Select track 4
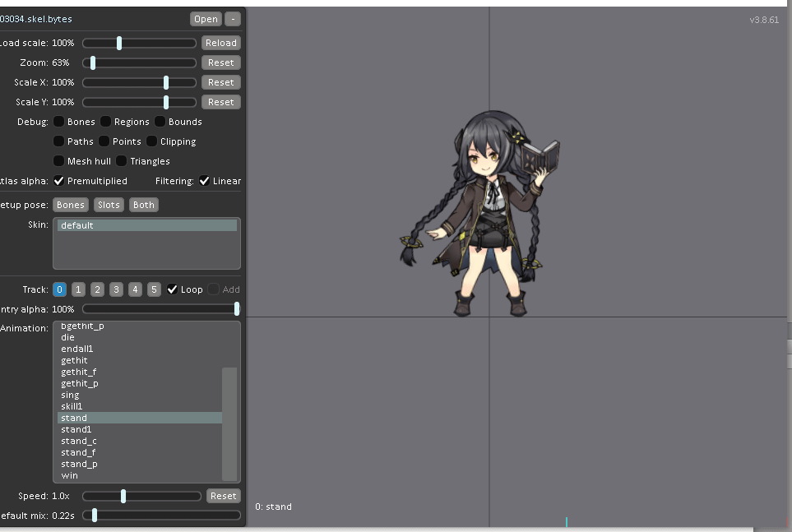Screen dimensions: 792x532 (x=135, y=289)
